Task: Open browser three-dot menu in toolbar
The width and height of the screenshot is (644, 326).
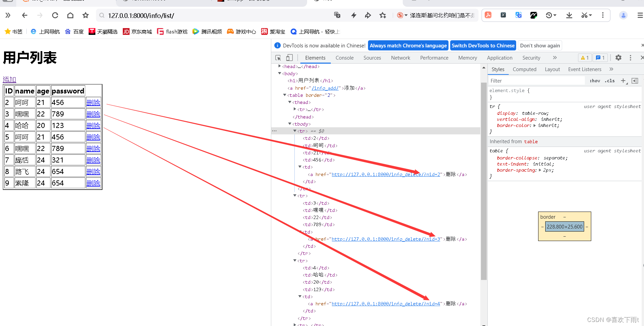Action: click(x=603, y=15)
